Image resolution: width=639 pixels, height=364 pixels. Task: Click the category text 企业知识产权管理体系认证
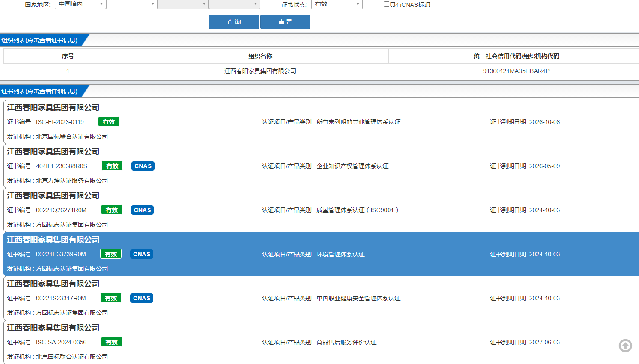click(352, 166)
